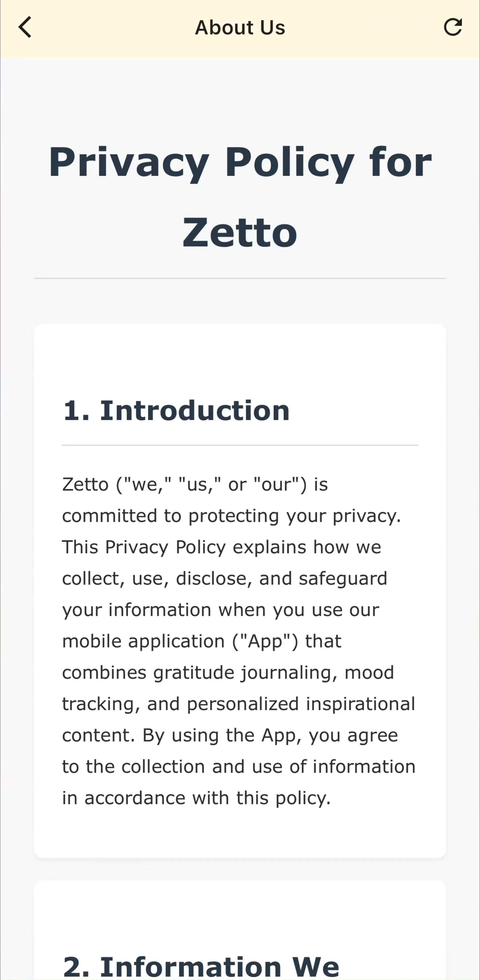Viewport: 480px width, 980px height.
Task: Select the About Us header title
Action: (240, 28)
